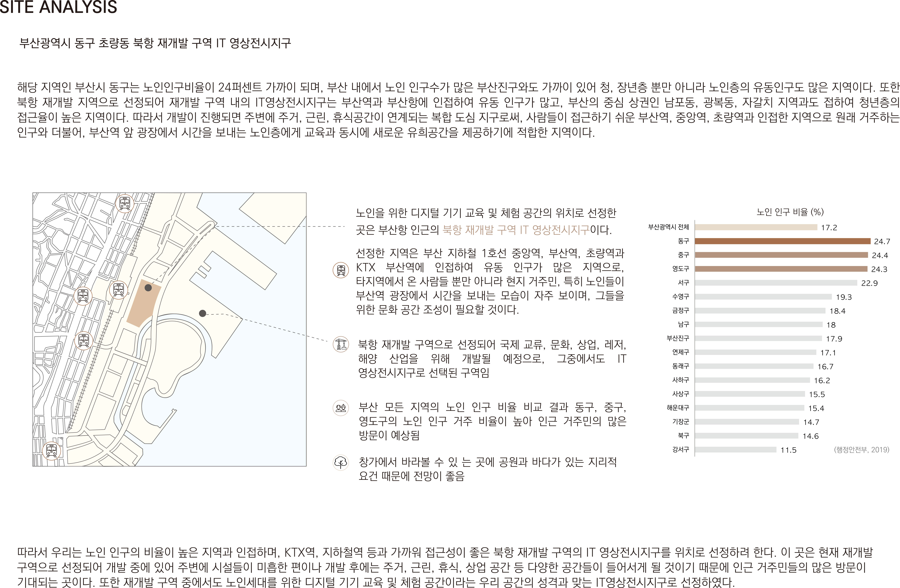Click the 부산광역시 전체 bar showing 17.2

[756, 227]
